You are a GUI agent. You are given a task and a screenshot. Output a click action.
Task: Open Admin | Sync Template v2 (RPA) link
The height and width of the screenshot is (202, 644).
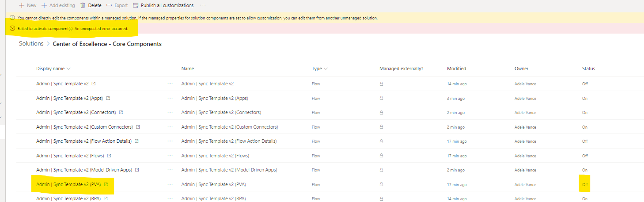coord(68,198)
